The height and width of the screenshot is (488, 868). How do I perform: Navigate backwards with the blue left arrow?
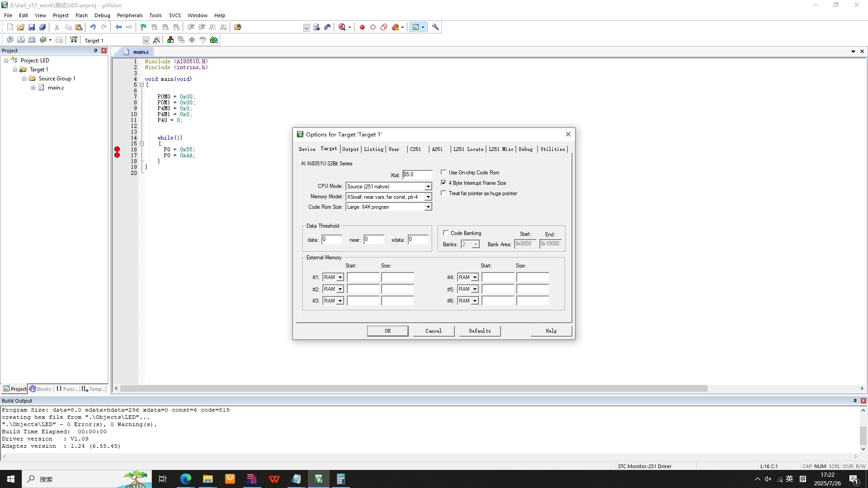tap(118, 27)
